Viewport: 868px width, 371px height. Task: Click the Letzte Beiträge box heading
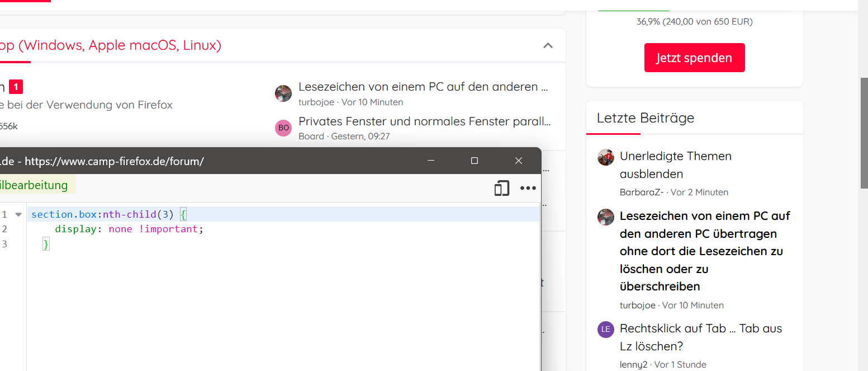click(x=645, y=118)
